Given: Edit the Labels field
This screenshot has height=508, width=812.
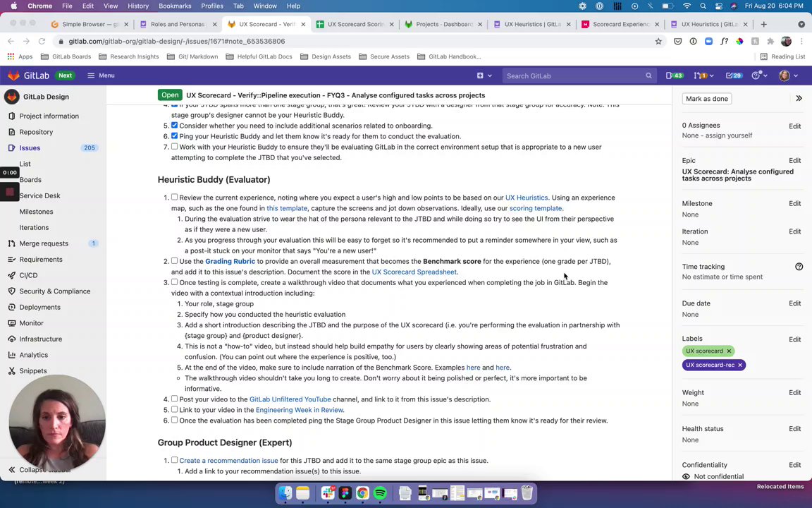Looking at the screenshot, I should pyautogui.click(x=794, y=339).
